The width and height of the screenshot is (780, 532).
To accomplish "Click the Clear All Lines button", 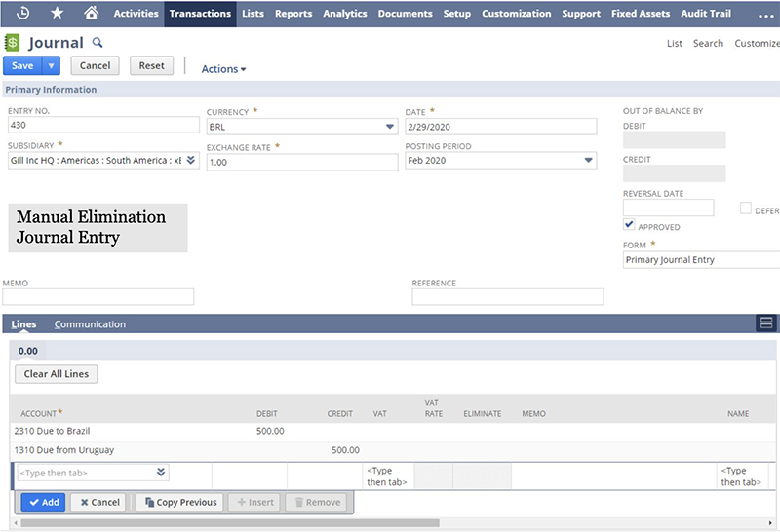I will 56,374.
